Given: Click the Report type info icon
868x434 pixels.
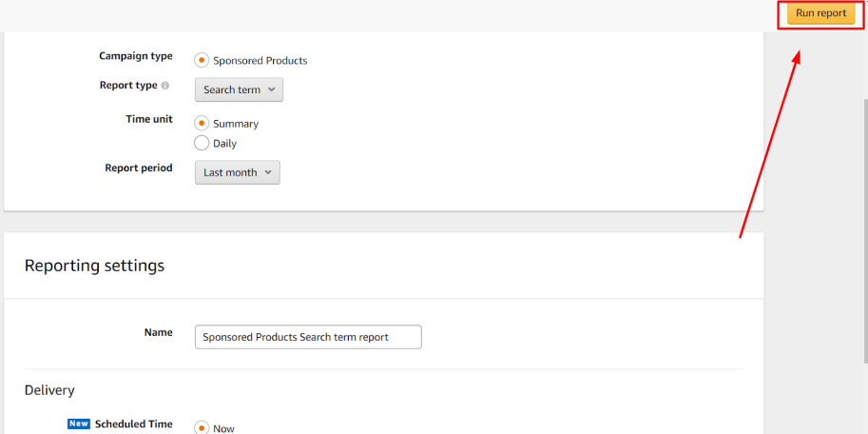Looking at the screenshot, I should pyautogui.click(x=165, y=86).
